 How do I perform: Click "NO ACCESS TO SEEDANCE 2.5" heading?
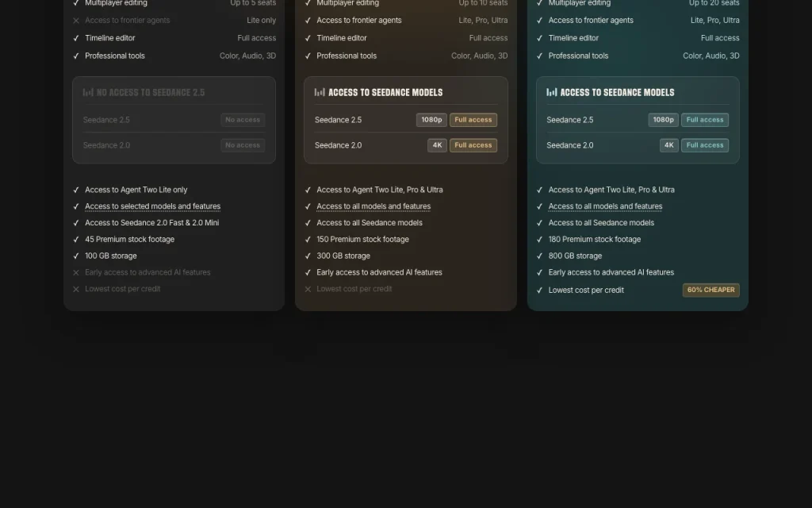(151, 92)
